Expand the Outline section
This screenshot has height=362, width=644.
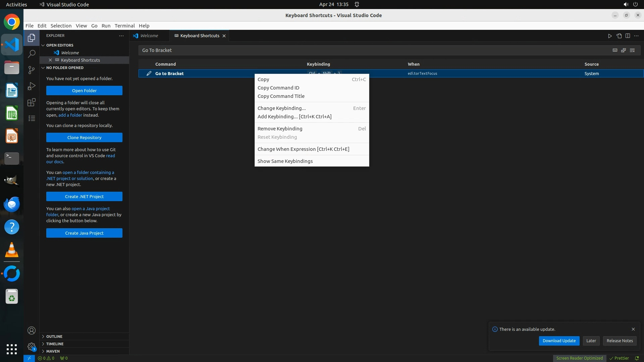pos(54,336)
